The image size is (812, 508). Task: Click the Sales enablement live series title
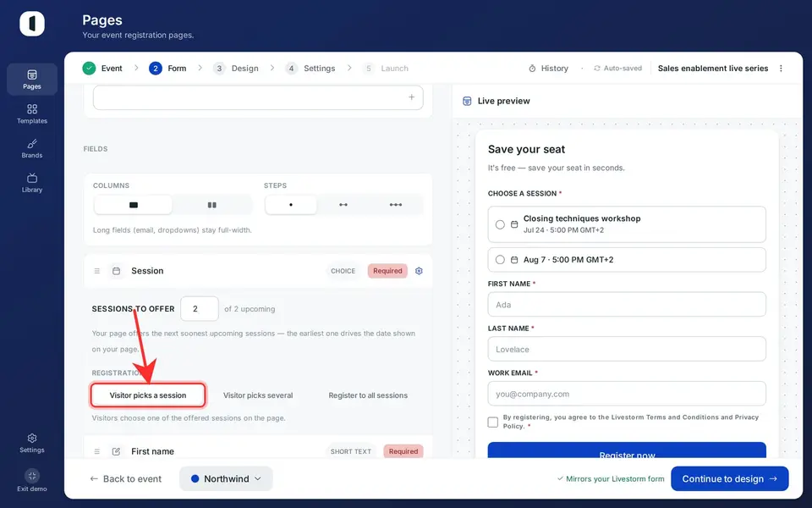[x=712, y=69]
